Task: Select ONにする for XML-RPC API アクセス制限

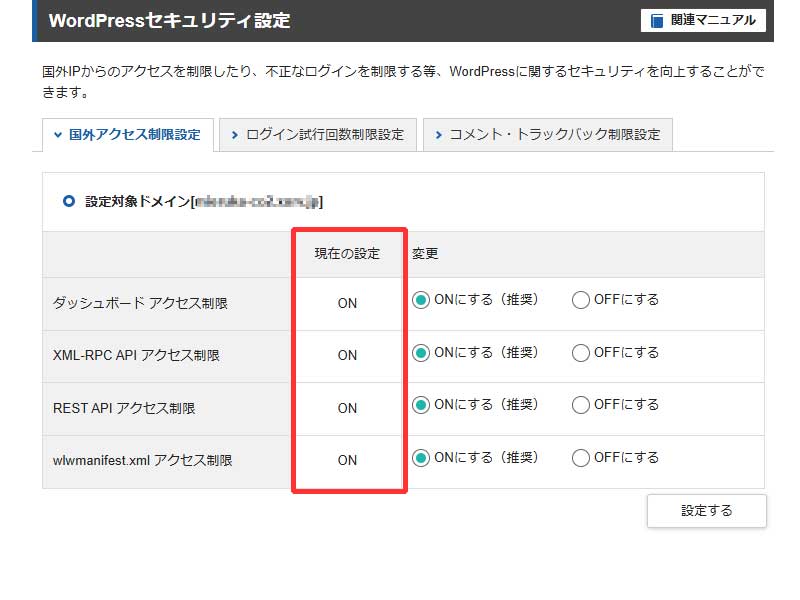Action: (x=420, y=353)
